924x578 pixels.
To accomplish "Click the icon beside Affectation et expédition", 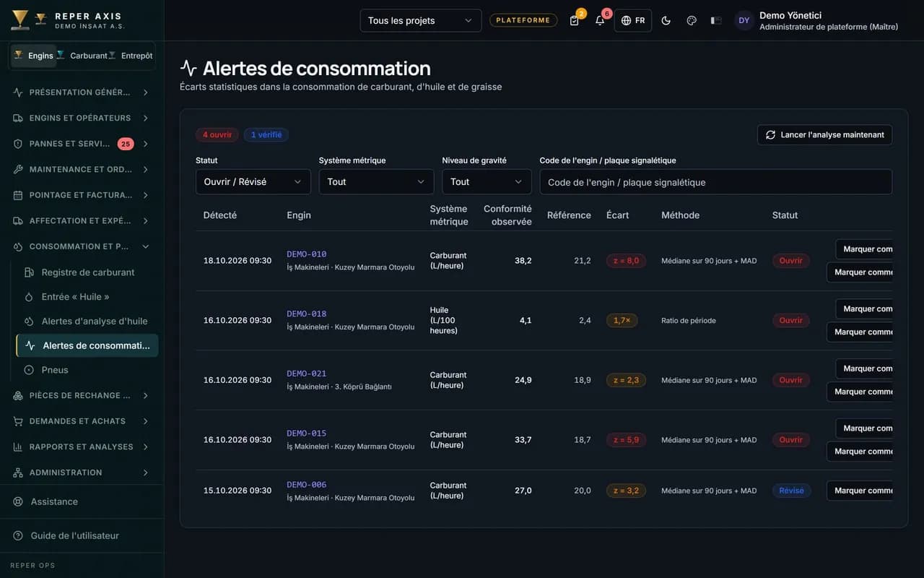I will coord(18,221).
